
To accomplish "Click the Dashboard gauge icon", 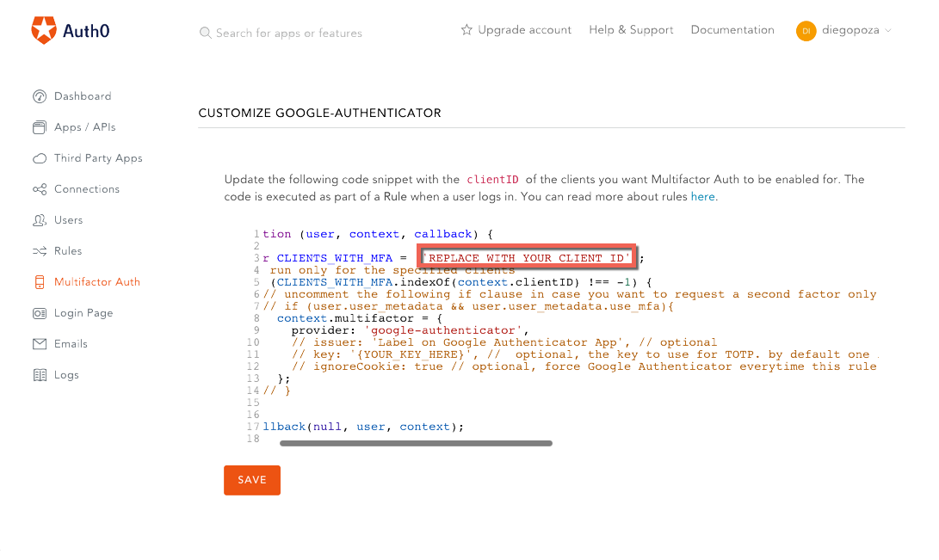I will coord(40,96).
